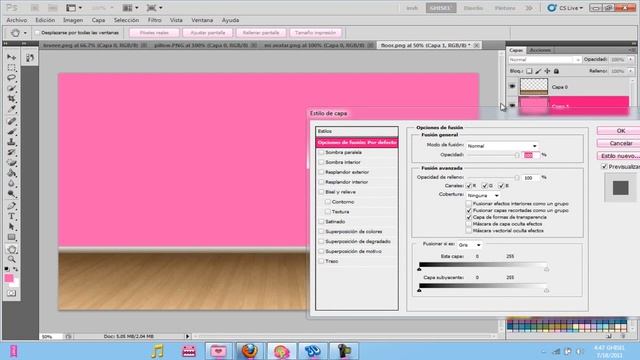Open the Filtro menu
Image resolution: width=640 pixels, height=360 pixels.
pos(154,20)
